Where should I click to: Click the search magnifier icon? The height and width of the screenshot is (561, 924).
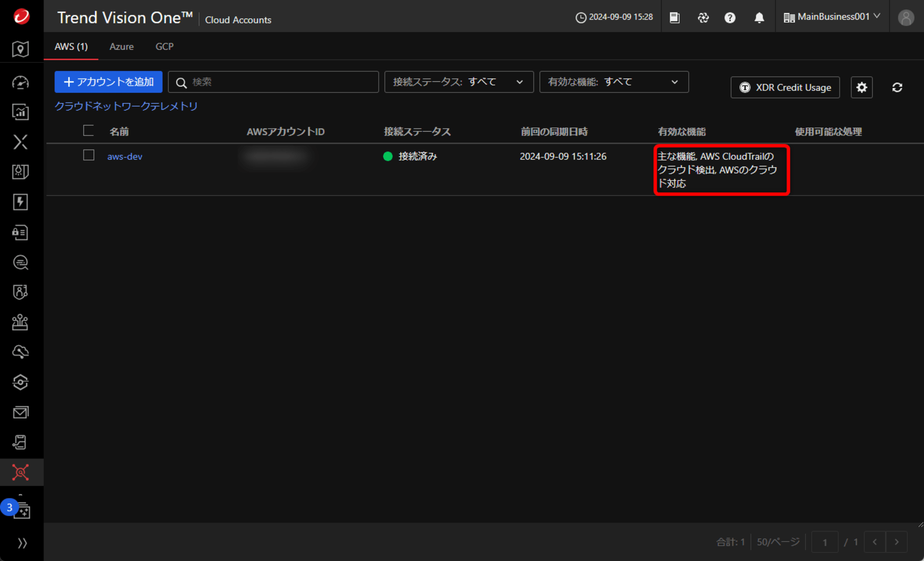coord(181,83)
